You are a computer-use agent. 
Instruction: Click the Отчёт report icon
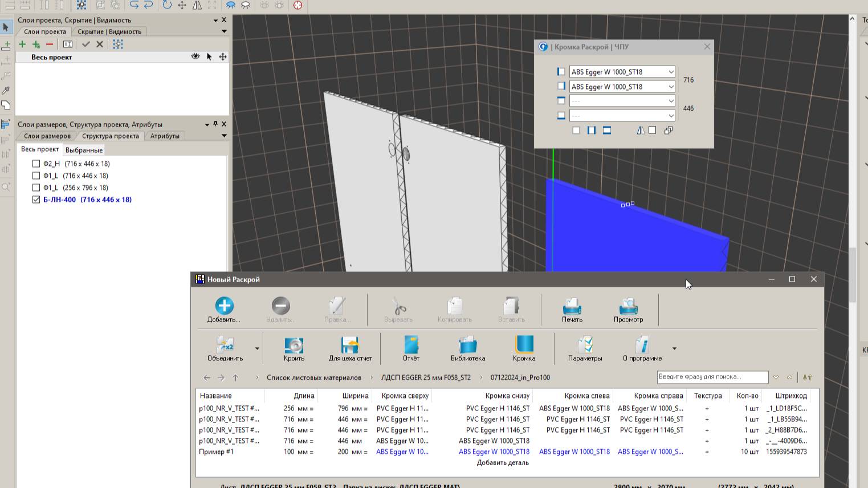click(x=411, y=348)
